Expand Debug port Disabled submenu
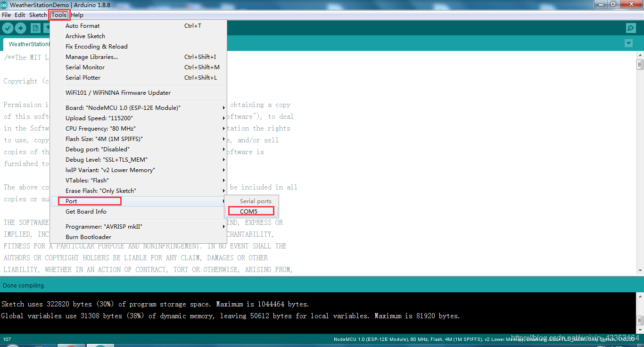Image resolution: width=644 pixels, height=347 pixels. (x=139, y=149)
